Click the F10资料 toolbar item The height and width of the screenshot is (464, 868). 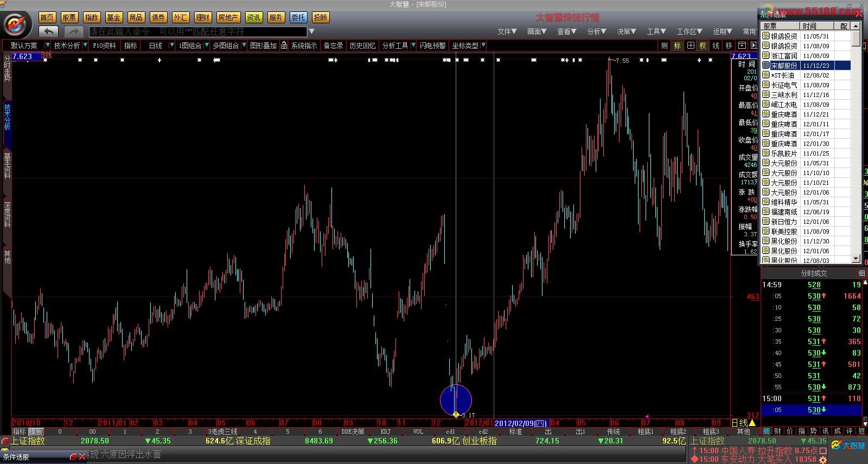pos(104,46)
